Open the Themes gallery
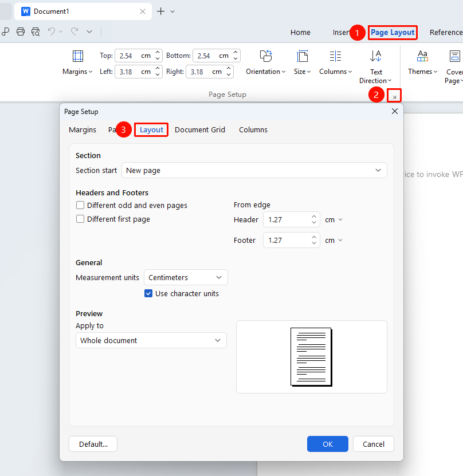This screenshot has width=463, height=476. click(x=422, y=63)
